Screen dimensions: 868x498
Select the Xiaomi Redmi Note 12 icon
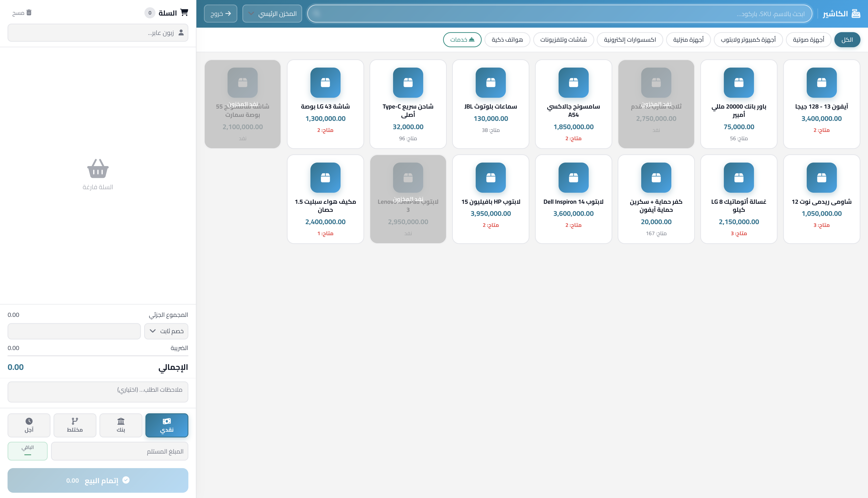(x=821, y=177)
